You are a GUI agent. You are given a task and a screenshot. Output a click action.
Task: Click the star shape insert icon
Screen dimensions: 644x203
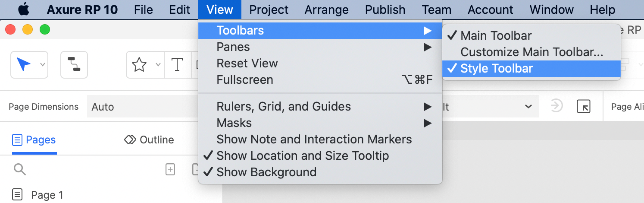(139, 65)
